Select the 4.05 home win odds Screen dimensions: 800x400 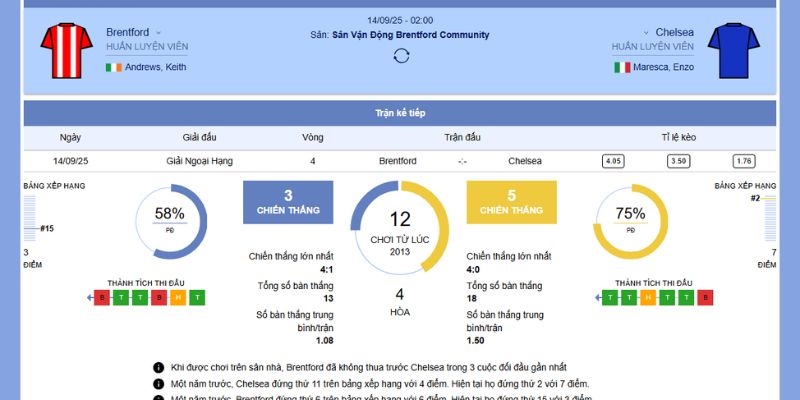613,161
